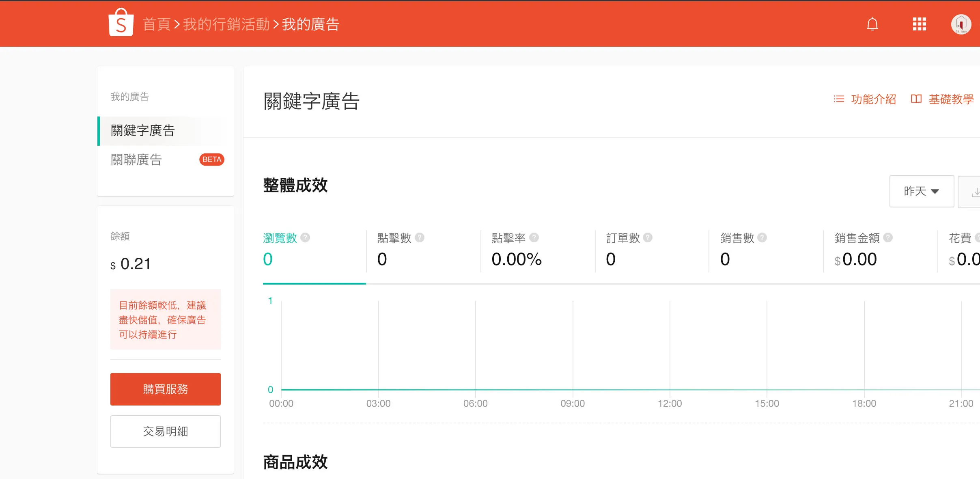980x479 pixels.
Task: Click the book icon beside 基礎教學
Action: (916, 99)
